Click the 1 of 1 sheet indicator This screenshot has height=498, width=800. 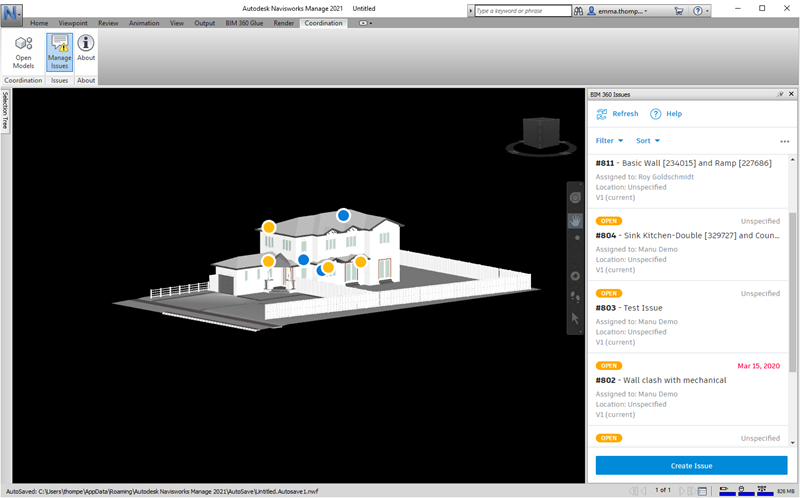click(x=663, y=490)
